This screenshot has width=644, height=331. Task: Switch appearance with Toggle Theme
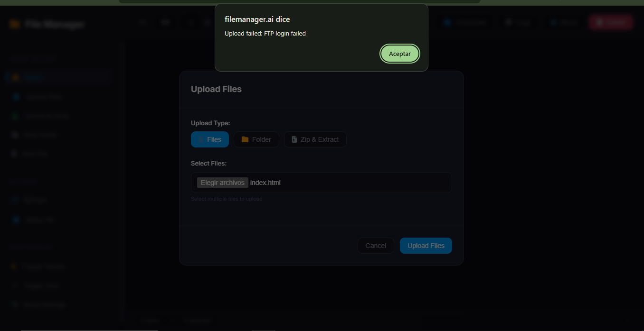(44, 267)
